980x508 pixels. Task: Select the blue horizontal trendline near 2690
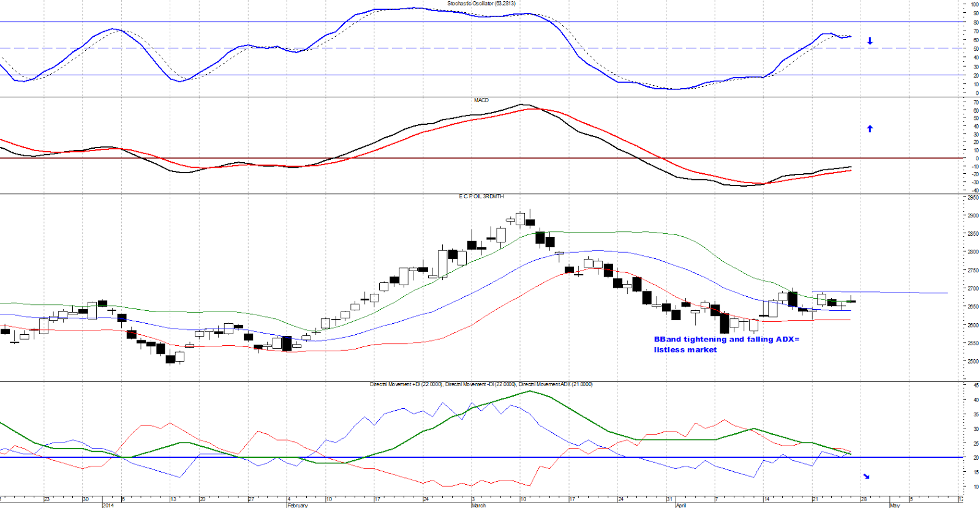880,292
